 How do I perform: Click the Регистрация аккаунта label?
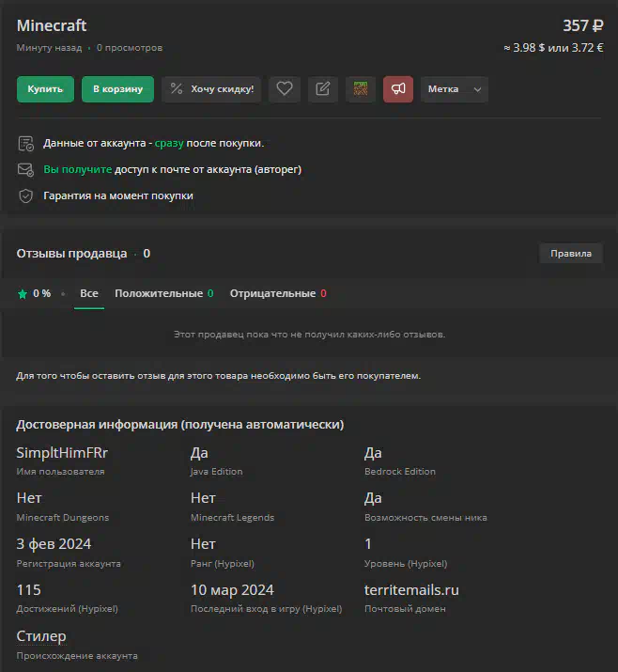[x=69, y=563]
